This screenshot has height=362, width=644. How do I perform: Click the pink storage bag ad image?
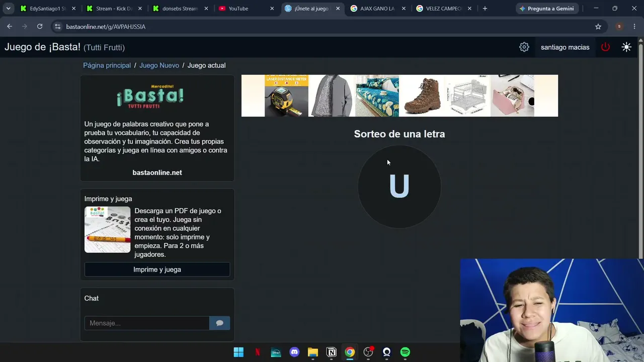(x=512, y=96)
